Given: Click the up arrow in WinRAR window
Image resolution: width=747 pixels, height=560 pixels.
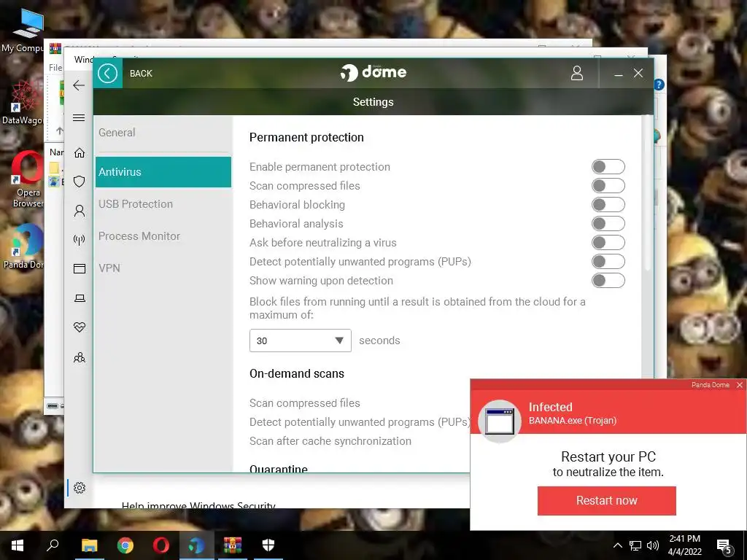Looking at the screenshot, I should [x=59, y=131].
